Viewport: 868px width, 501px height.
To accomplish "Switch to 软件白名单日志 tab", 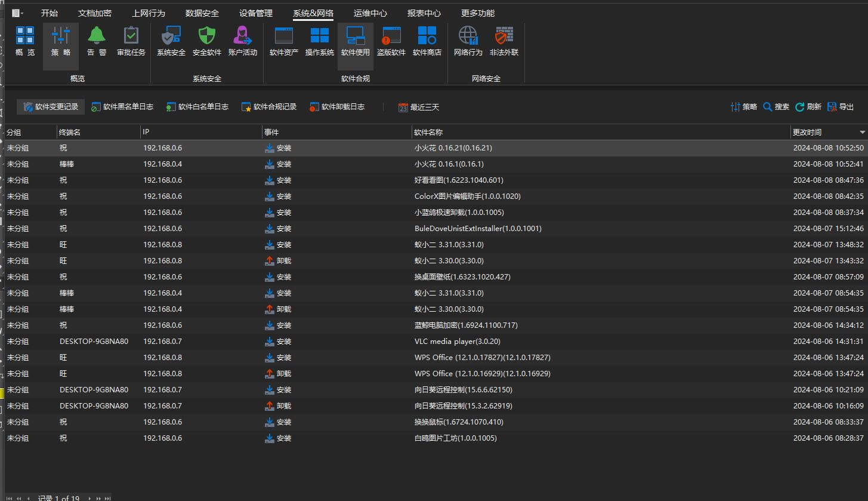I will point(197,107).
